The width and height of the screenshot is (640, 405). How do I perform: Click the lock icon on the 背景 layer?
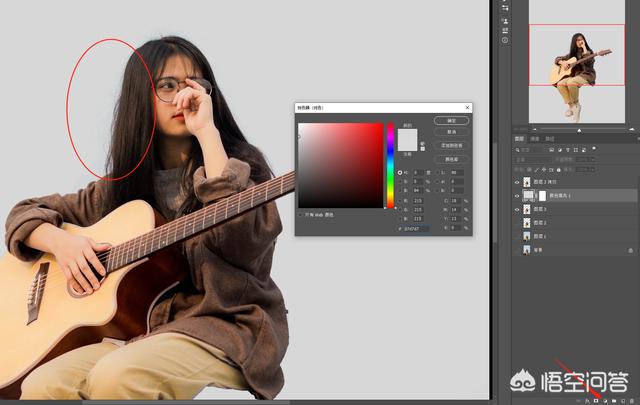pos(631,250)
